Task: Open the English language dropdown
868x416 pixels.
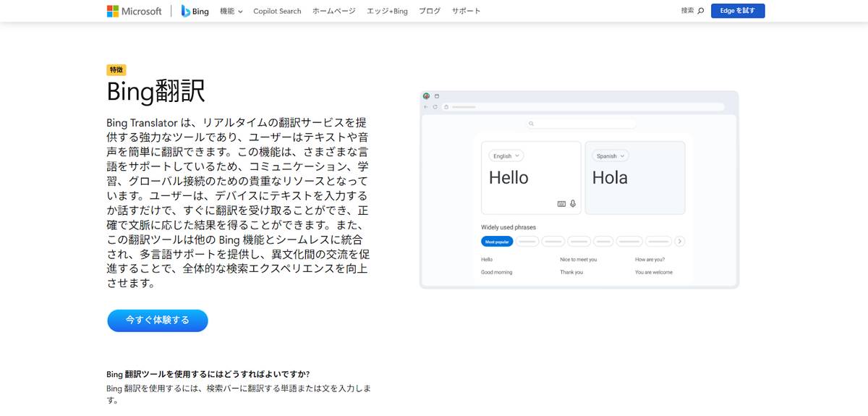Action: (506, 156)
